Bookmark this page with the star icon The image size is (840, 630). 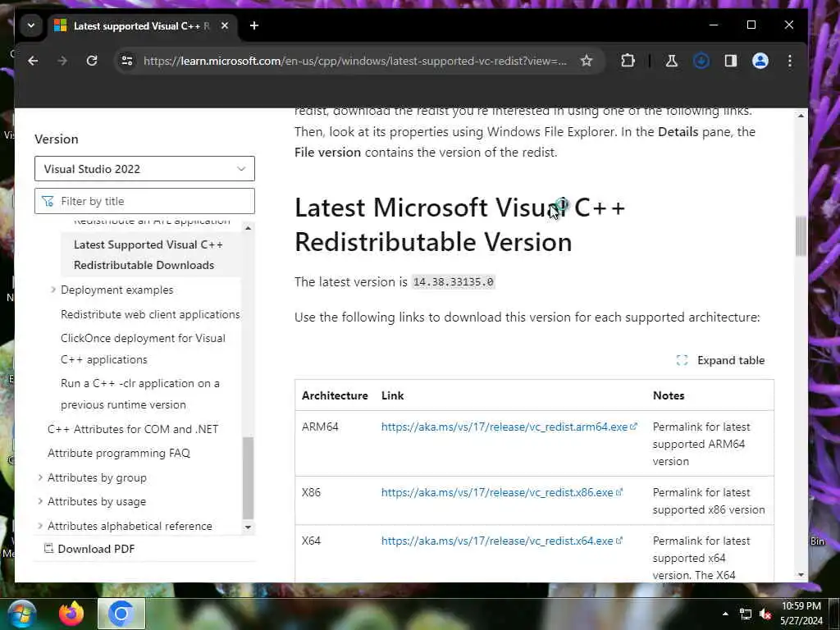click(x=587, y=61)
